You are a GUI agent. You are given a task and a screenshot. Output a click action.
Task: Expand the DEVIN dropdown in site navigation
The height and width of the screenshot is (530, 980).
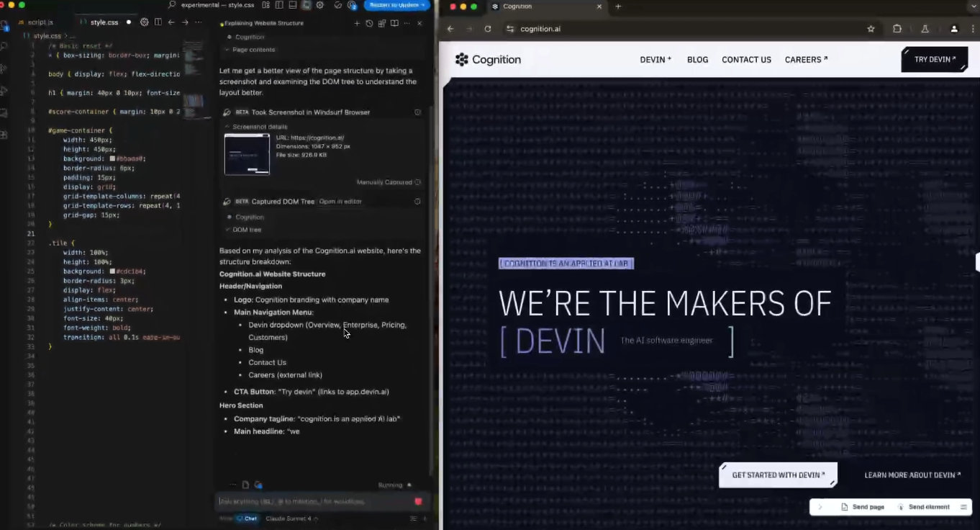click(655, 60)
